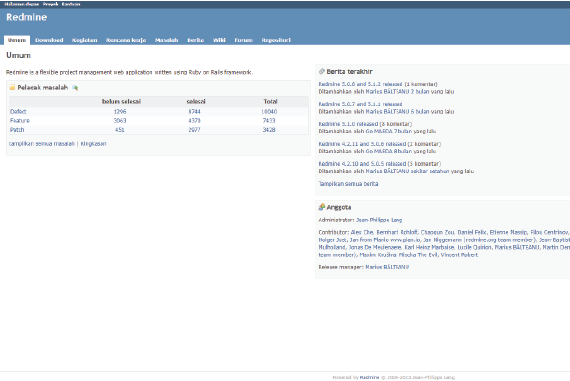Open the ringkasan link
Screen dimensions: 570x381
click(93, 144)
